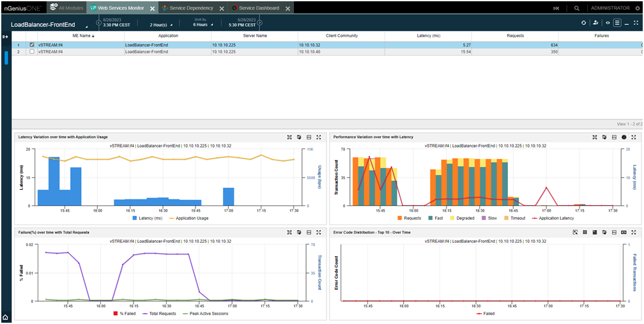This screenshot has height=324, width=644.
Task: Toggle Total Requests legend in Failure chart
Action: point(158,313)
